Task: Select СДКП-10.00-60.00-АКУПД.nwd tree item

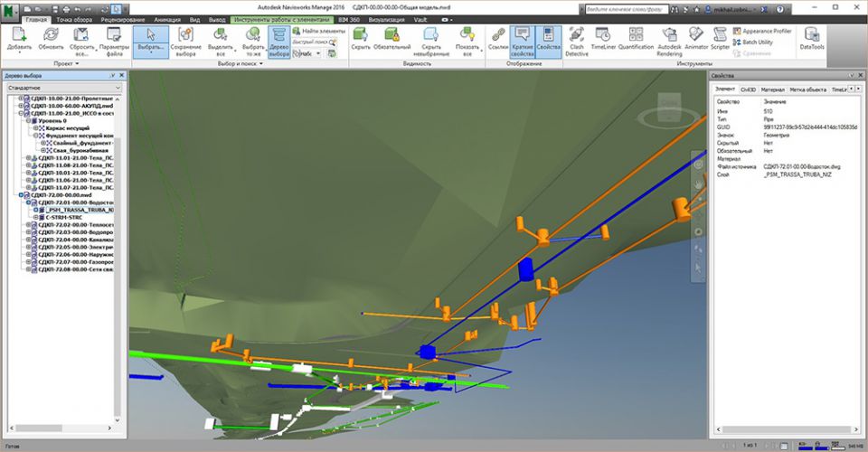Action: 72,106
